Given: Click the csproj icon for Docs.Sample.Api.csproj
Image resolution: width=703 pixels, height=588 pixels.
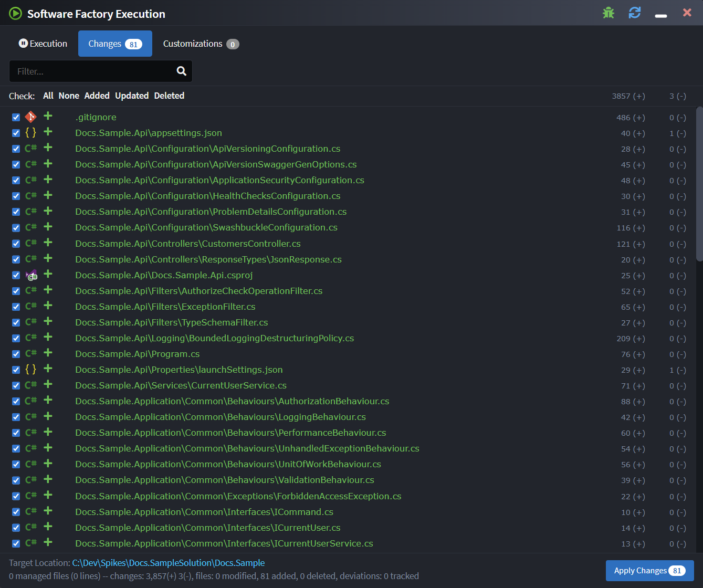Looking at the screenshot, I should click(32, 275).
